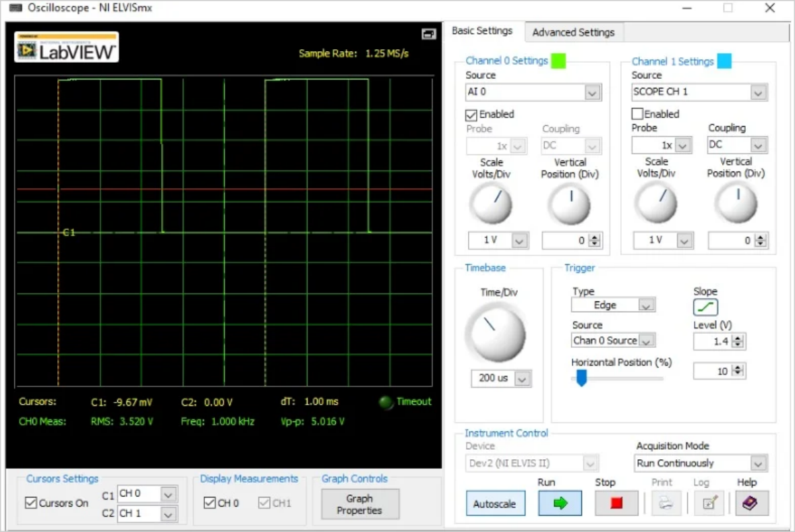Click the dT 1.00 ms readout

[310, 401]
